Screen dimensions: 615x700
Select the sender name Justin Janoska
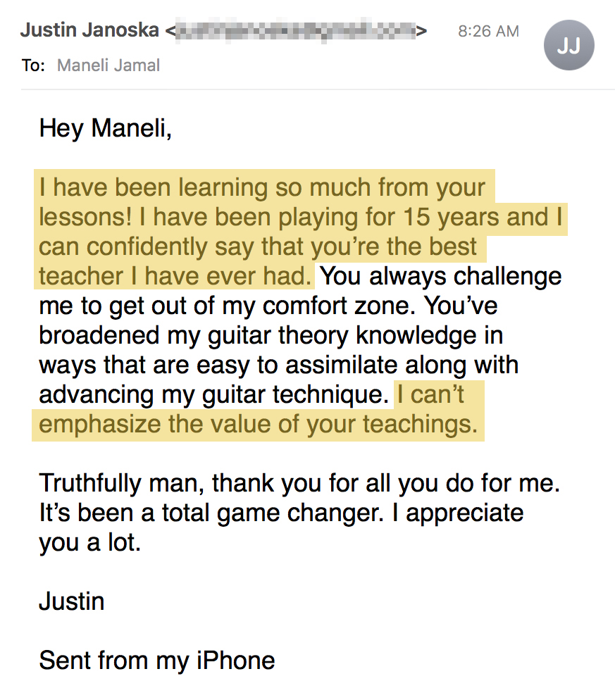[x=89, y=30]
